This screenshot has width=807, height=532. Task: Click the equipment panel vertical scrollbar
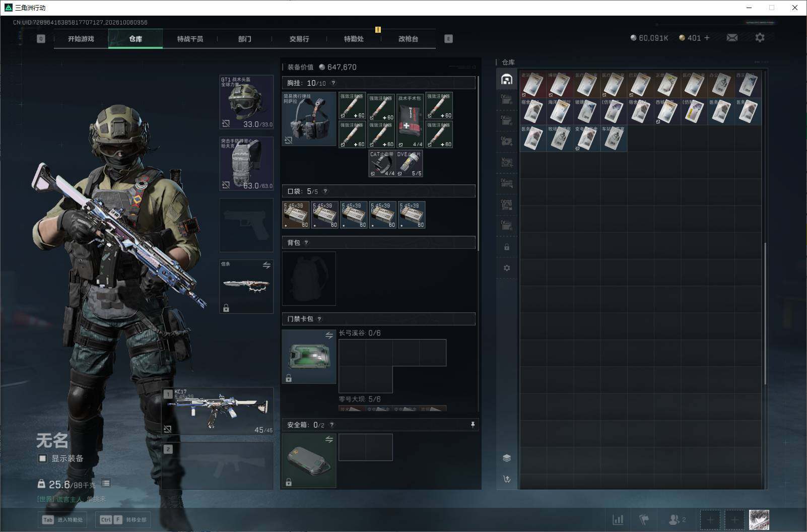tap(478, 164)
